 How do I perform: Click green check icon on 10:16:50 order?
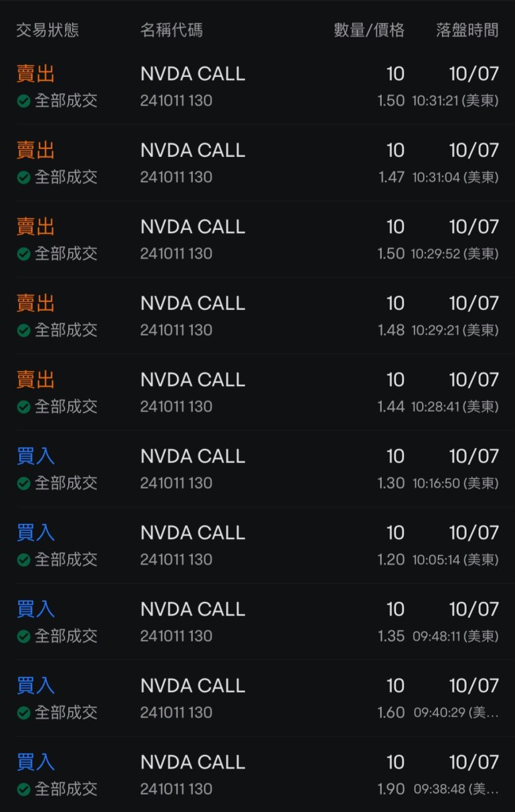(x=24, y=483)
